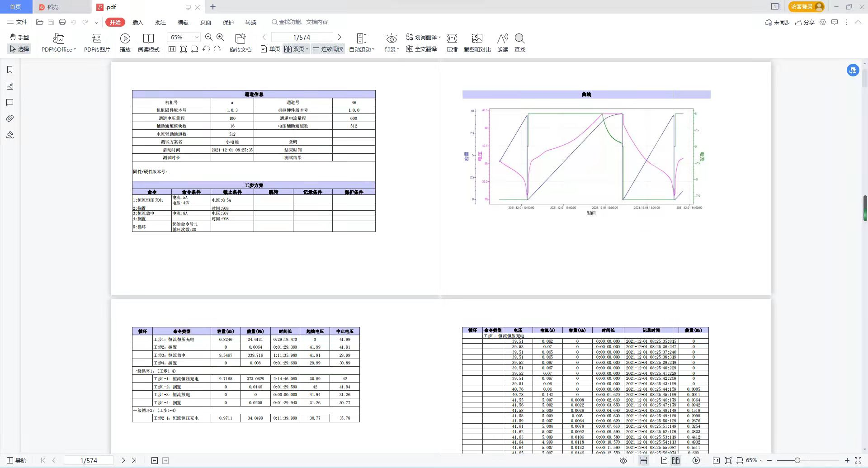The height and width of the screenshot is (468, 868).
Task: Click 访客登录 guest login button
Action: (x=807, y=7)
